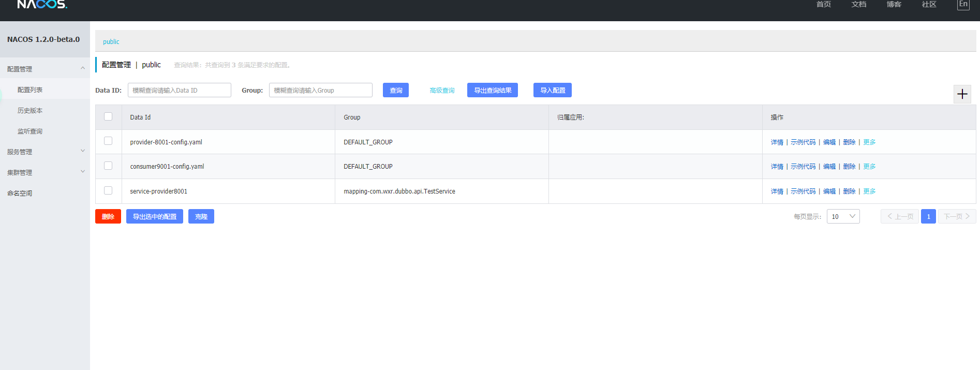Open 配置列表 in sidebar
This screenshot has width=980, height=370.
[x=30, y=90]
